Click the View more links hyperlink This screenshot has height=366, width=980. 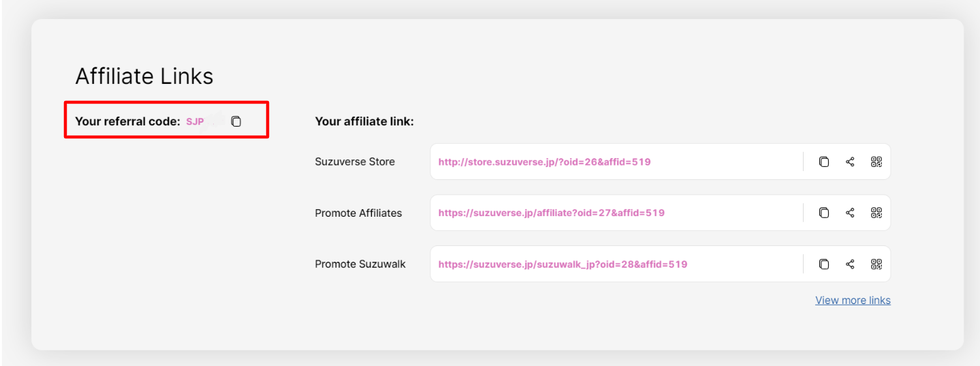tap(853, 300)
